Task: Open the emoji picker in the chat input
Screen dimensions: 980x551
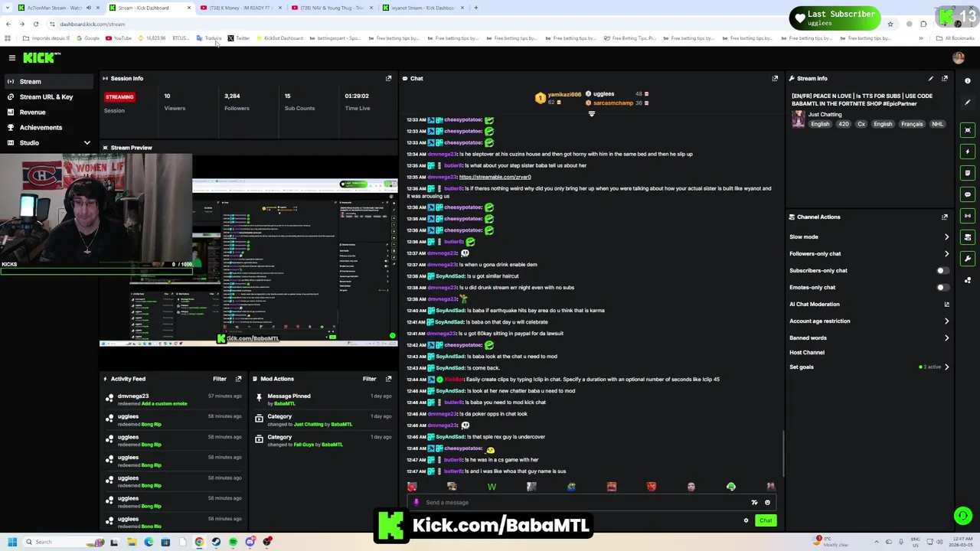Action: click(767, 503)
